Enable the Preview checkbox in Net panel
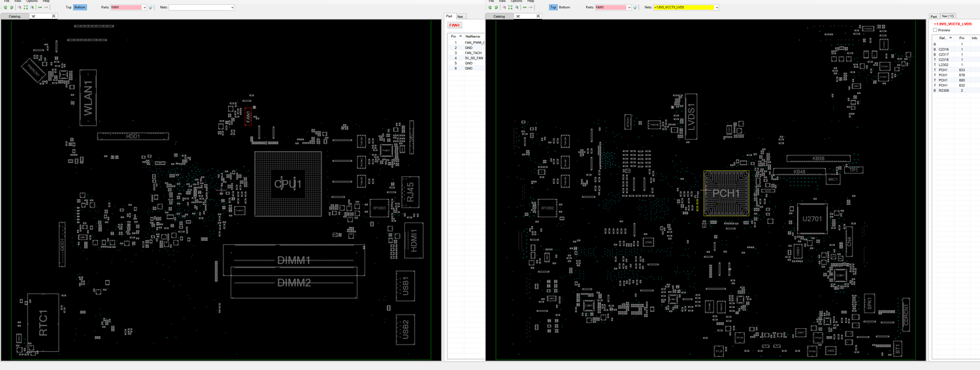Screen dimensions: 980x370 (935, 30)
